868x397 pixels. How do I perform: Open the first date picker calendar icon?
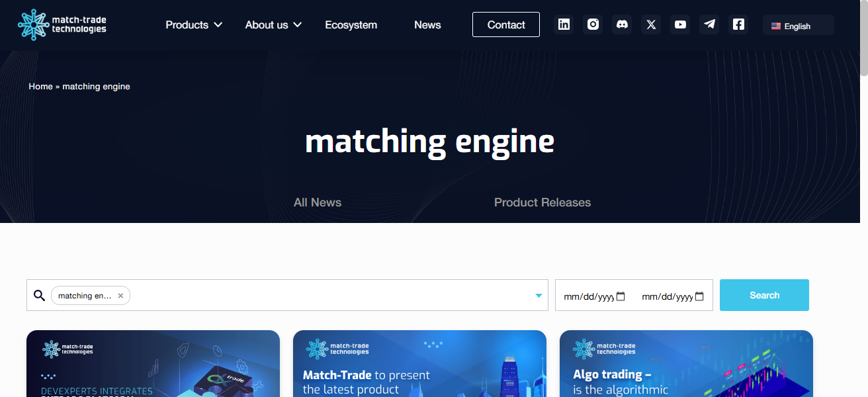pos(621,296)
